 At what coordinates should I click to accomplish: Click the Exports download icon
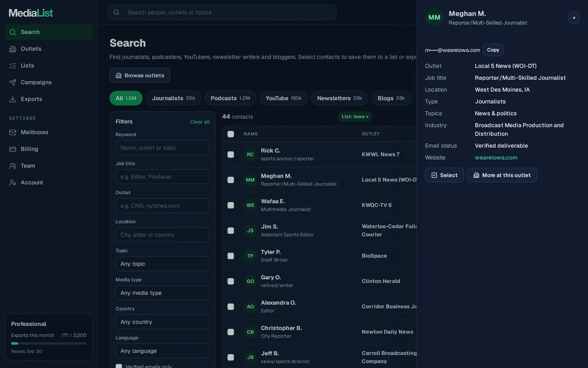tap(13, 99)
